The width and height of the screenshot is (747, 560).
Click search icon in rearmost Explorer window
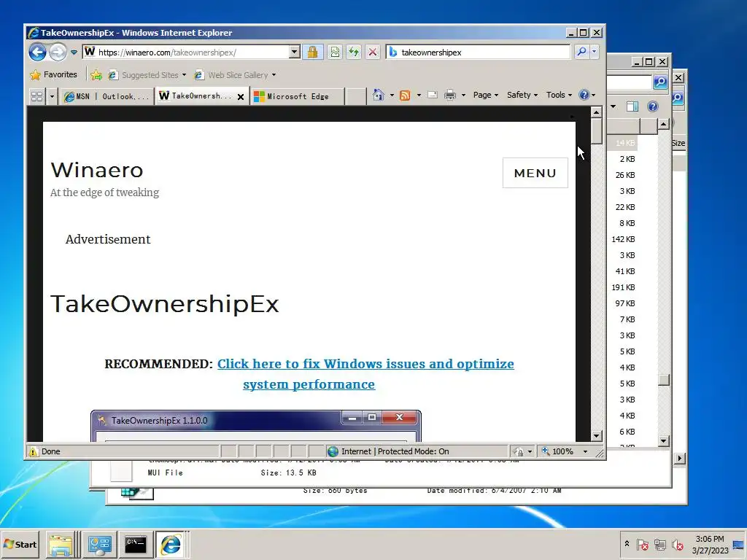678,98
